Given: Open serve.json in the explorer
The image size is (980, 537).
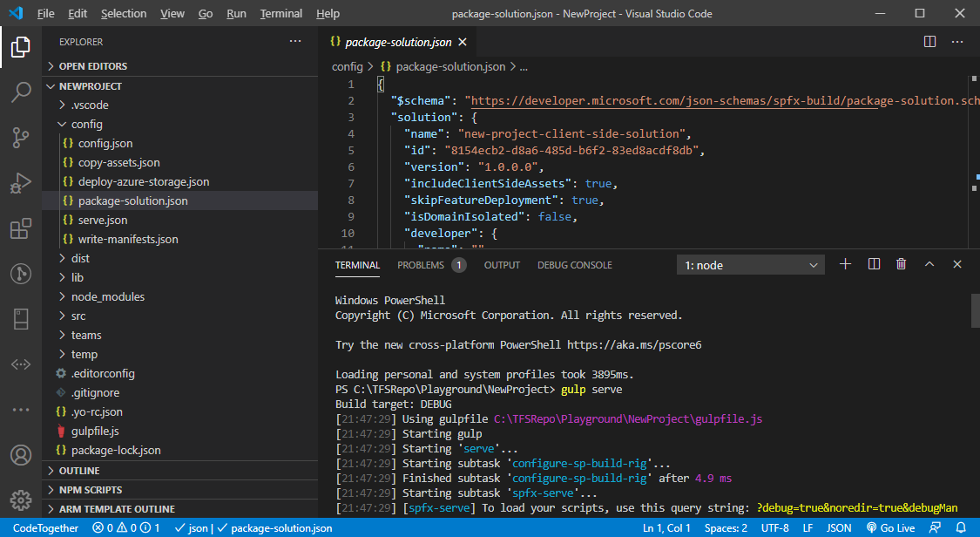Looking at the screenshot, I should pyautogui.click(x=103, y=220).
